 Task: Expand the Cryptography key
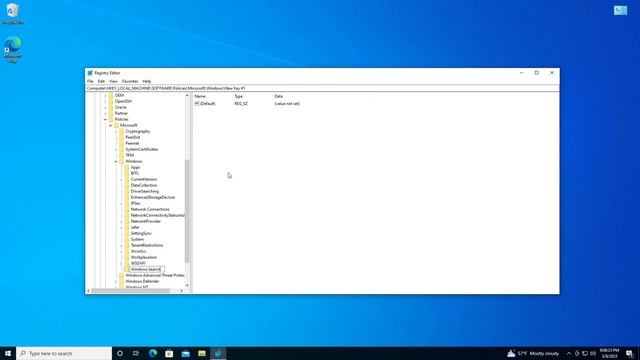pos(116,131)
